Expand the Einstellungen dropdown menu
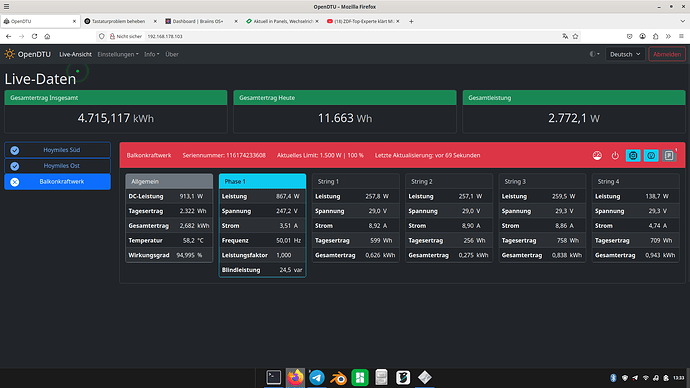Screen dimensions: 690x388 (x=117, y=54)
